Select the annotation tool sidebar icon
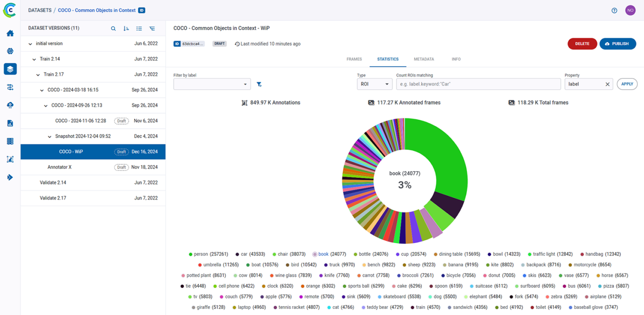 (x=10, y=159)
